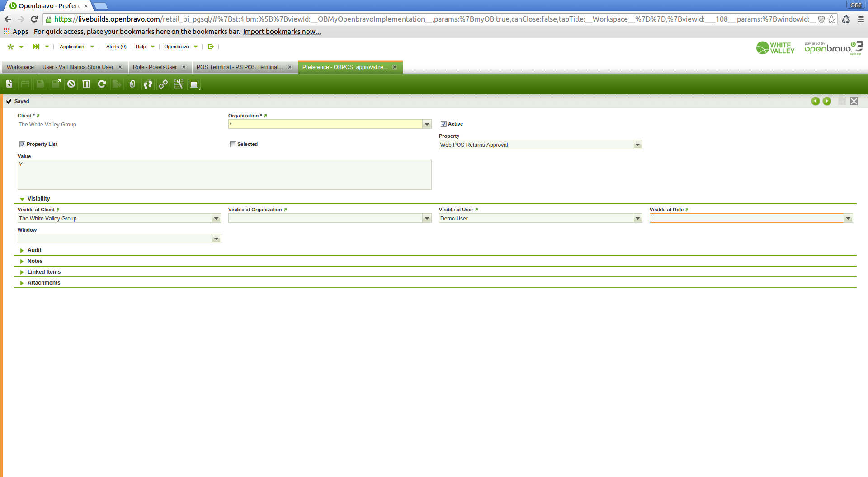Open the Visible at Client dropdown
This screenshot has width=868, height=477.
click(216, 219)
